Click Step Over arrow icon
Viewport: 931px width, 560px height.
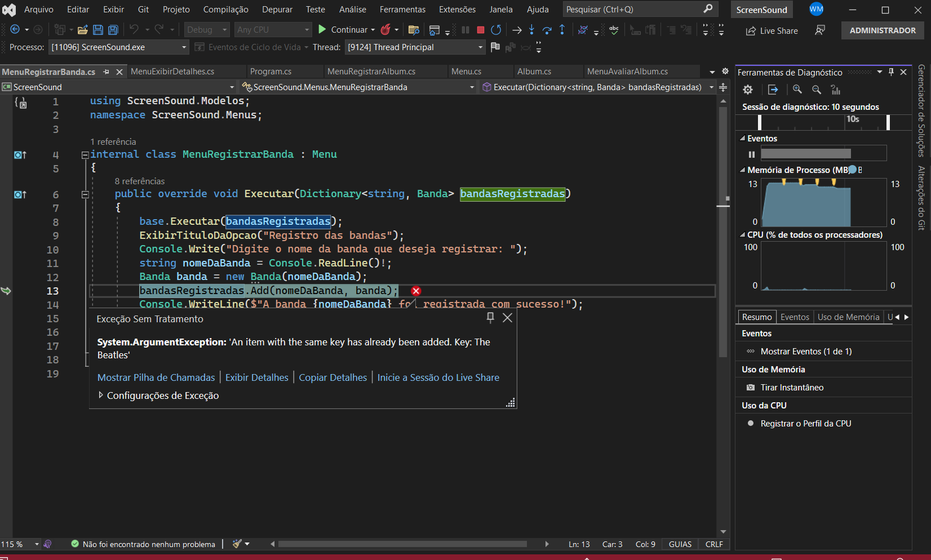pos(547,30)
